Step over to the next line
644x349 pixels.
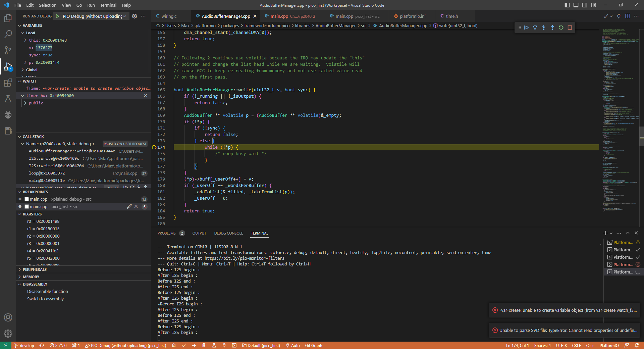pyautogui.click(x=535, y=28)
